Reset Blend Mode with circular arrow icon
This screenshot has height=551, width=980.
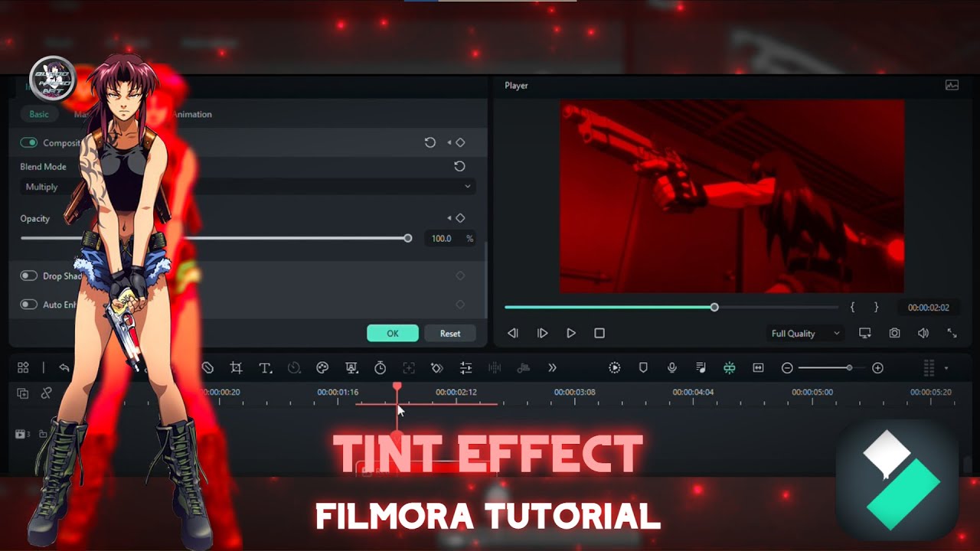pos(459,166)
